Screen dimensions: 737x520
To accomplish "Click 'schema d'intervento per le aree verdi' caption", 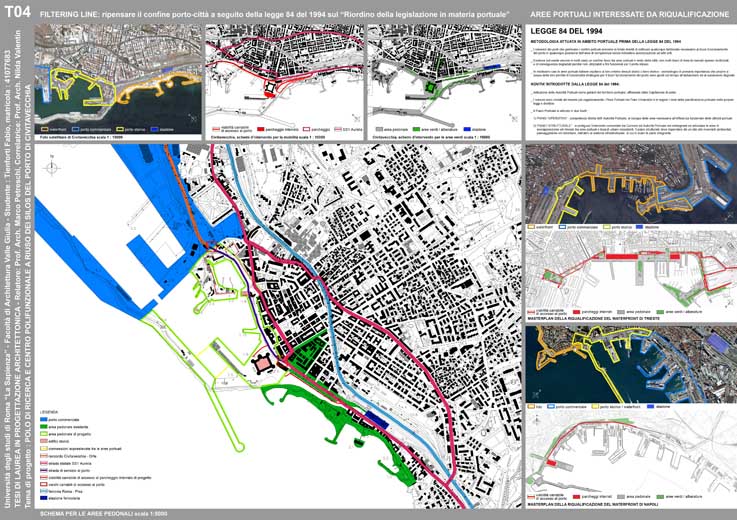I will pos(431,137).
